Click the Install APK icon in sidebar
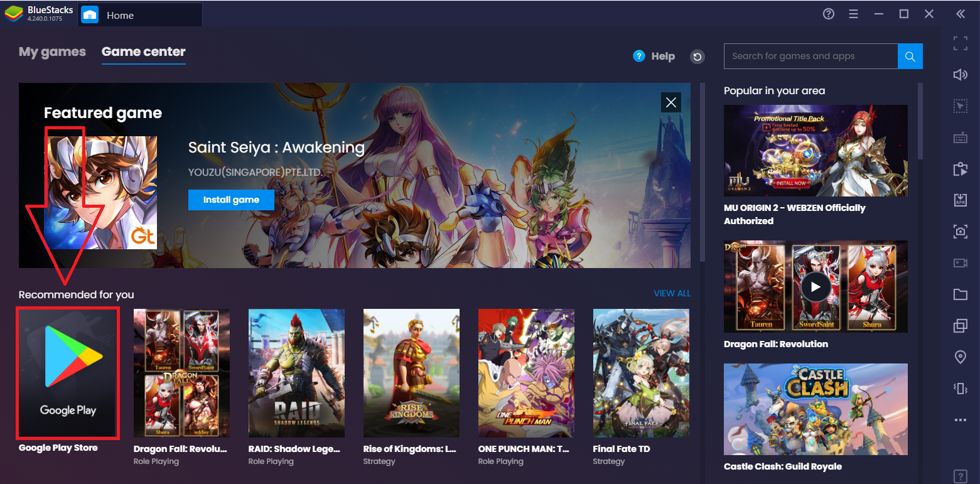The height and width of the screenshot is (484, 980). 960,200
